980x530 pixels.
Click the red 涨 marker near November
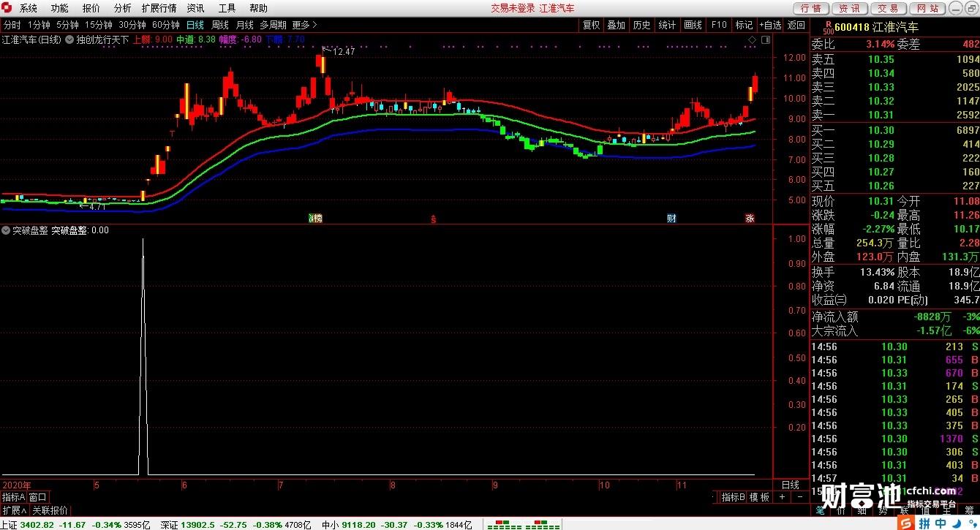[750, 218]
